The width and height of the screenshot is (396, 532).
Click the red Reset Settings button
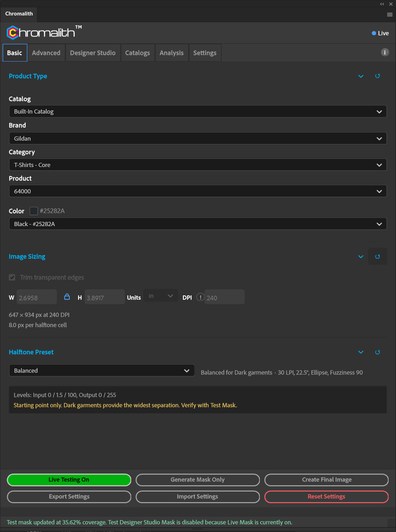pyautogui.click(x=327, y=496)
